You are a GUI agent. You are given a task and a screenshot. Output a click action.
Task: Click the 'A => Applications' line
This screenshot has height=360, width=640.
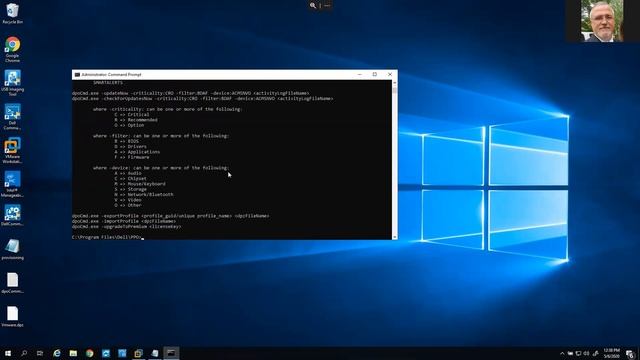pyautogui.click(x=137, y=152)
